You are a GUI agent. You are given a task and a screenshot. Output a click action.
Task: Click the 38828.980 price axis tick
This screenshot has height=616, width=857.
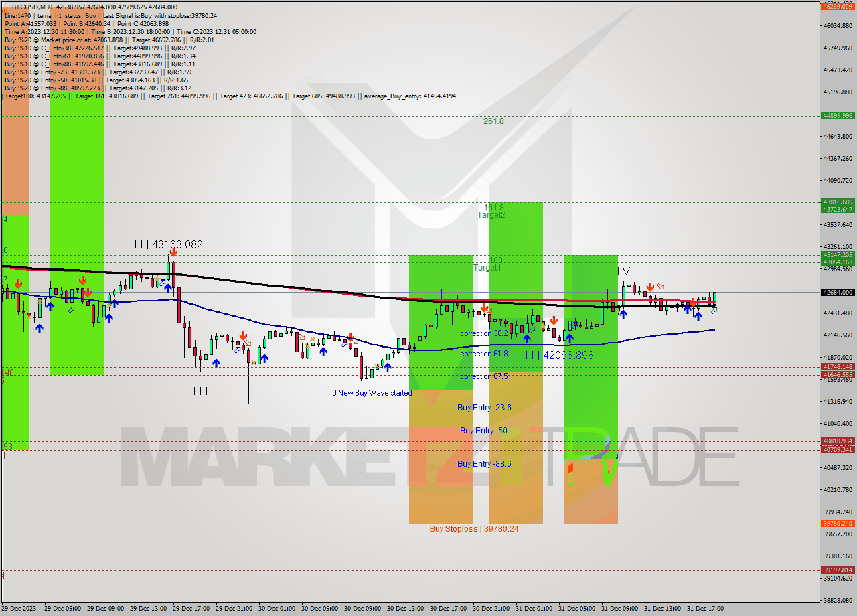(840, 601)
